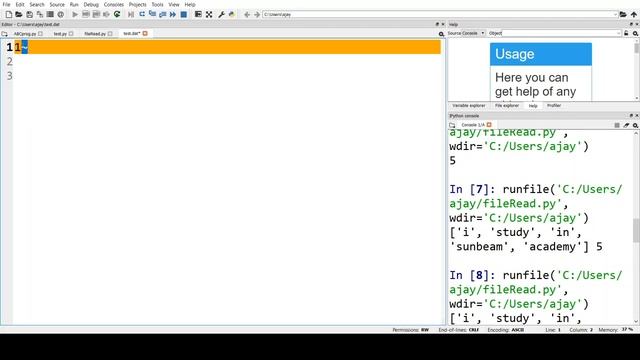Close the fileRead.py tab
The width and height of the screenshot is (640, 360).
tap(110, 33)
